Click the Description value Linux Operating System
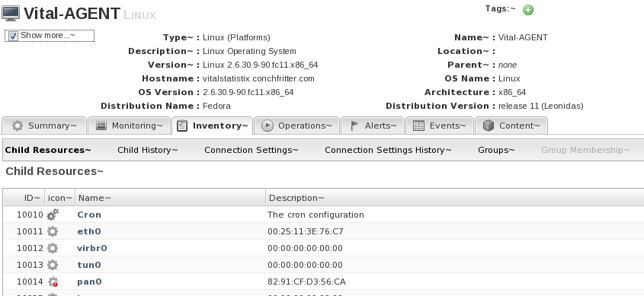644x296 pixels. click(249, 51)
